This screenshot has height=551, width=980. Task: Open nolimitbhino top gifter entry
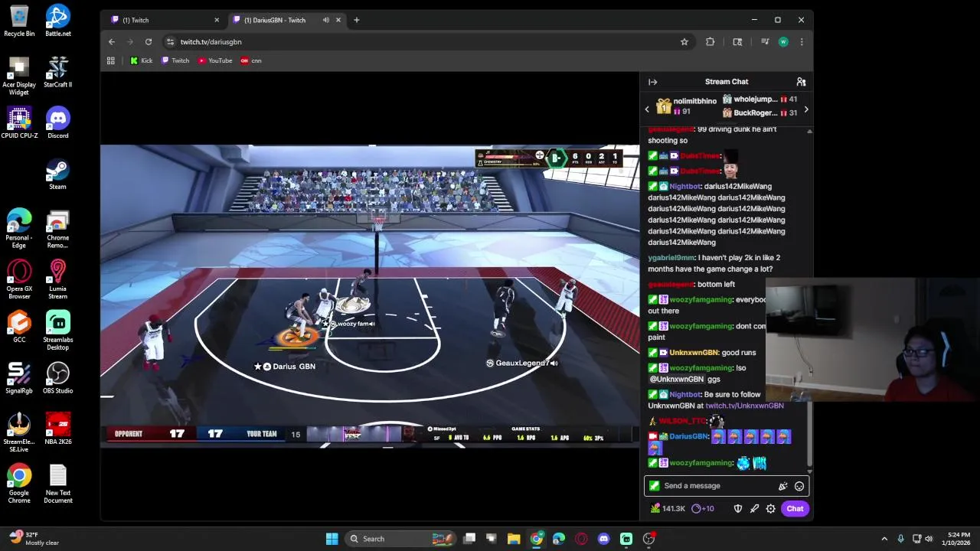[x=686, y=106]
